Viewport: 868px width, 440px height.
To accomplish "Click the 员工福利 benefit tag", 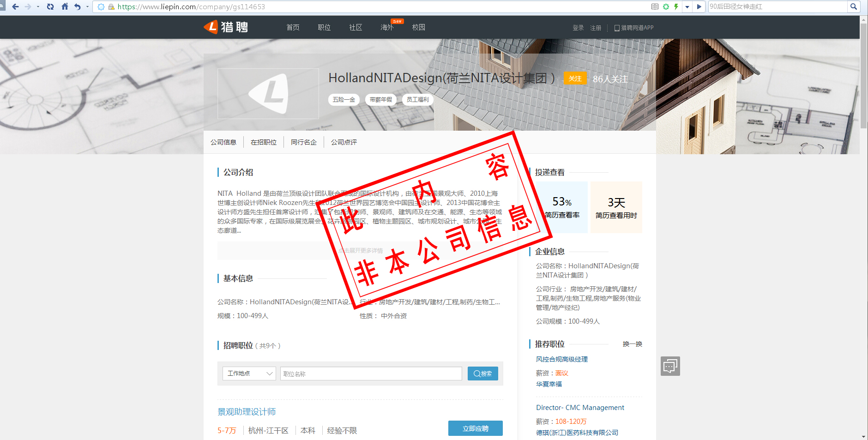I will (x=418, y=99).
